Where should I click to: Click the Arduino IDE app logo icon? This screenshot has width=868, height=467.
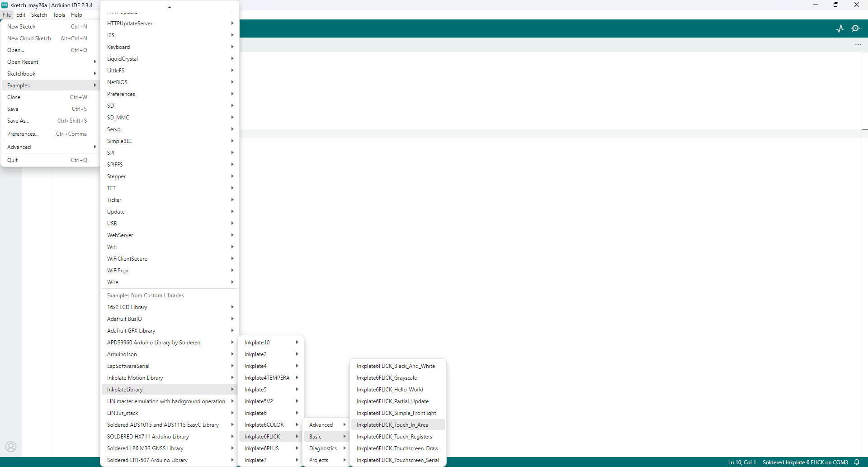tap(5, 5)
